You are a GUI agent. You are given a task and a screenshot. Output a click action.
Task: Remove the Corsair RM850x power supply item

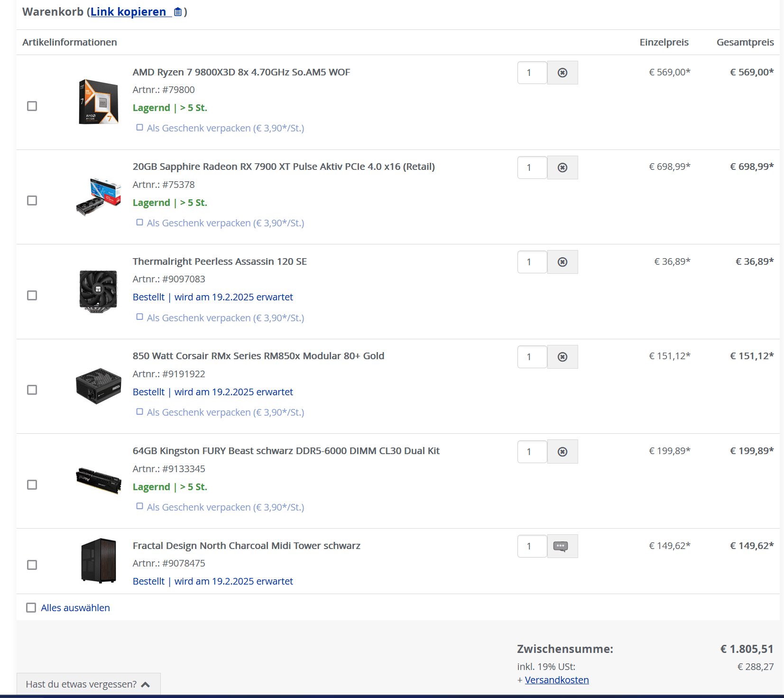(x=563, y=357)
